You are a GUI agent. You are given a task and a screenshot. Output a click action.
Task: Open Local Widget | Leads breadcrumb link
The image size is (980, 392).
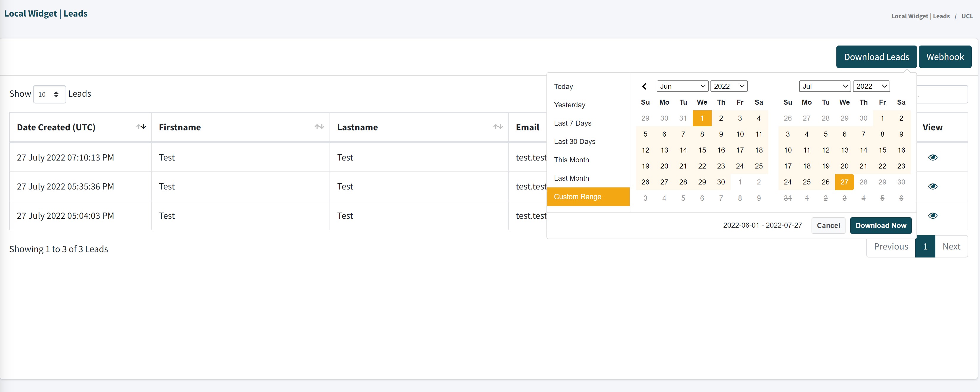click(920, 16)
